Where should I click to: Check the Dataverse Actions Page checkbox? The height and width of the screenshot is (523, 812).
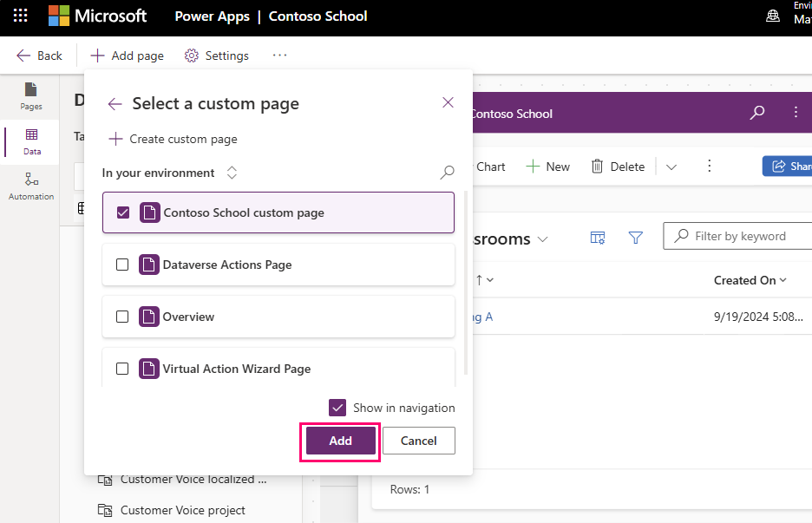point(122,265)
